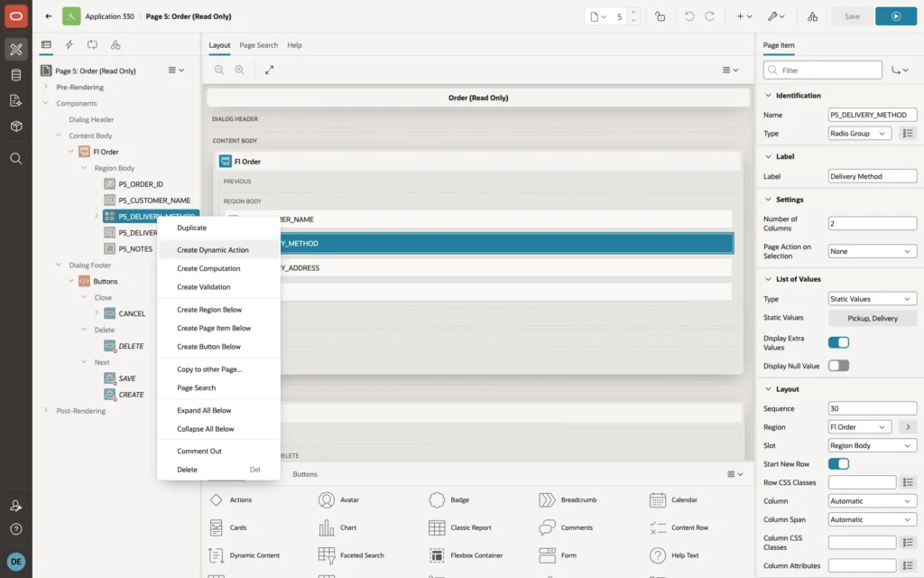Increment the page number stepper
The height and width of the screenshot is (578, 924).
tap(633, 12)
